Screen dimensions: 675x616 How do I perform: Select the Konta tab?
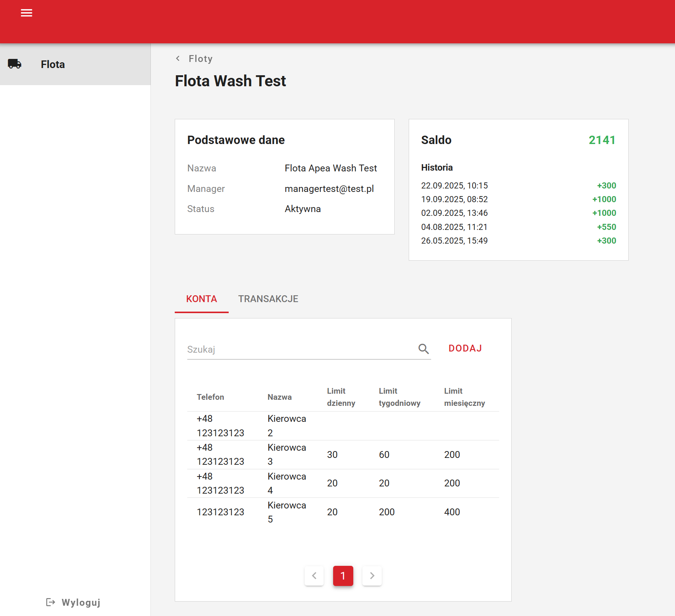[201, 299]
